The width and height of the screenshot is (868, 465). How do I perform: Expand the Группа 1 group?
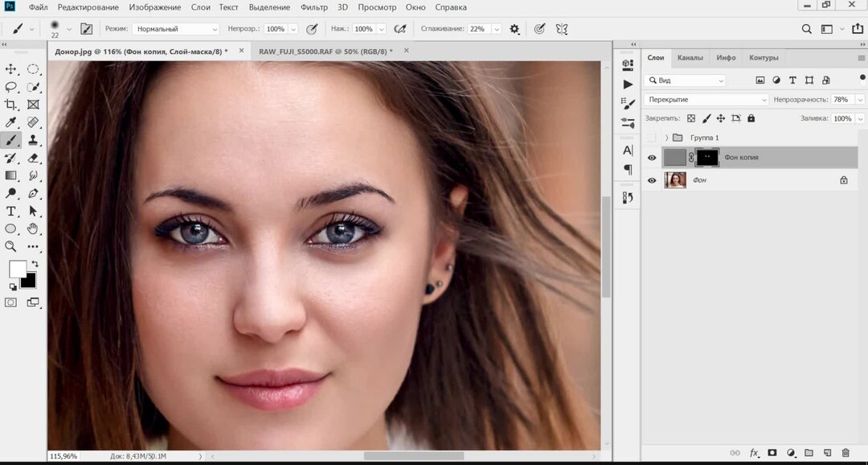click(666, 138)
